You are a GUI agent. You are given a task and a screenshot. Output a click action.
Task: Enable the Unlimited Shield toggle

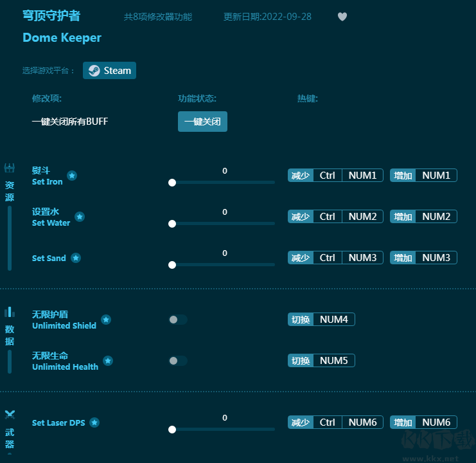pos(178,320)
